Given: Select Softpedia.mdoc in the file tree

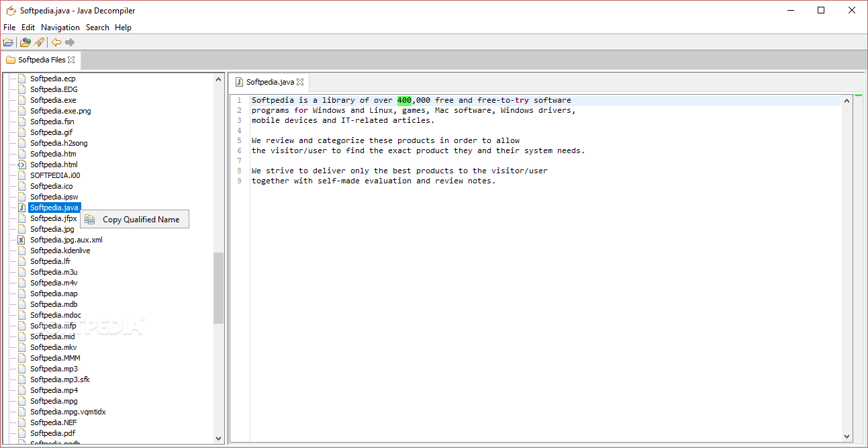Looking at the screenshot, I should point(56,315).
